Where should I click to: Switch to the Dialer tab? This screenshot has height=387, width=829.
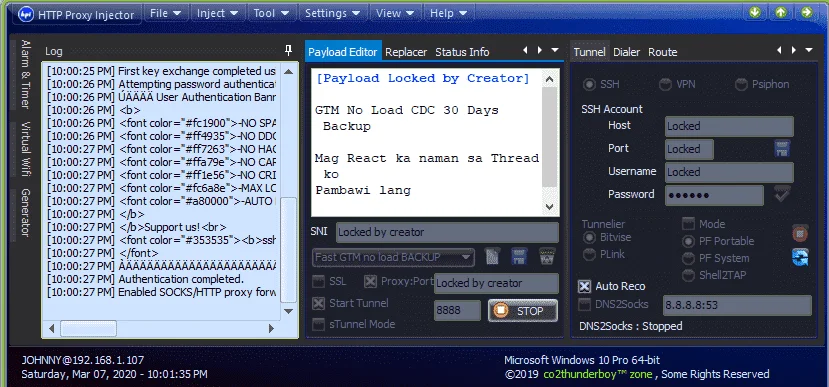(627, 52)
